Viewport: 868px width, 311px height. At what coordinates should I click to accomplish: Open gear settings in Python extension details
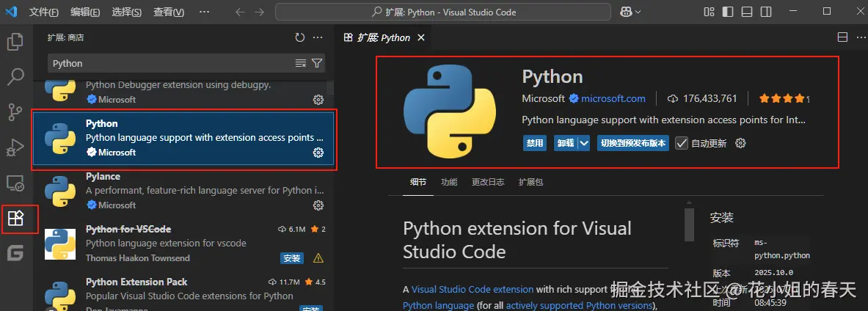[x=740, y=143]
